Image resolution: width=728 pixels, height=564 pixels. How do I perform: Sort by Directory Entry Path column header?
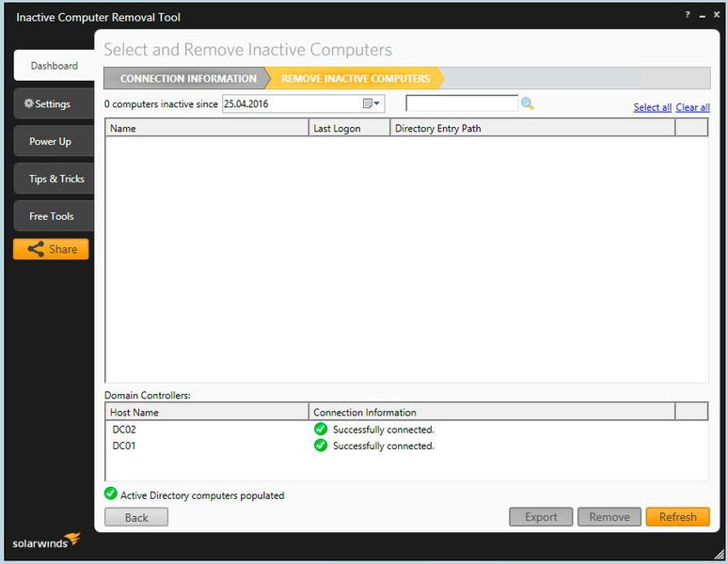click(532, 128)
